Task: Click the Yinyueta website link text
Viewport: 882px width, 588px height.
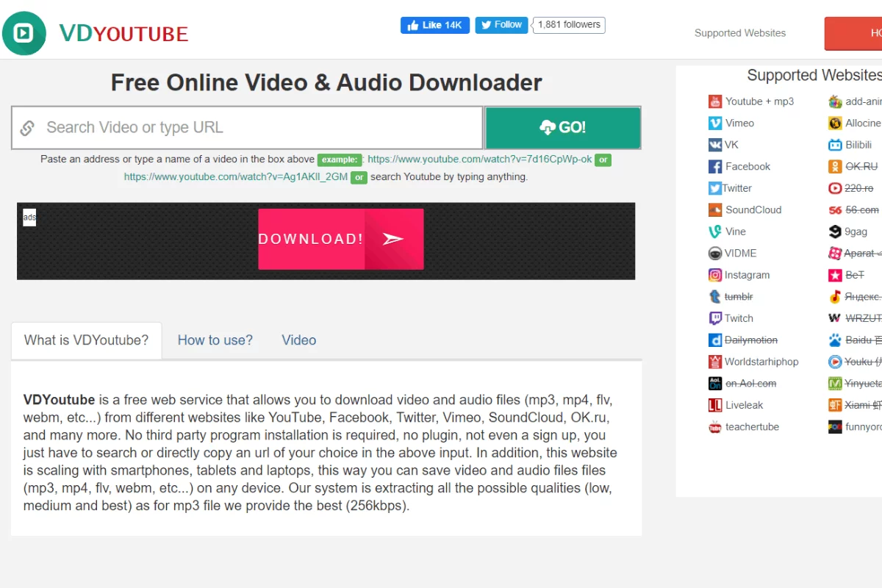Action: pos(863,383)
